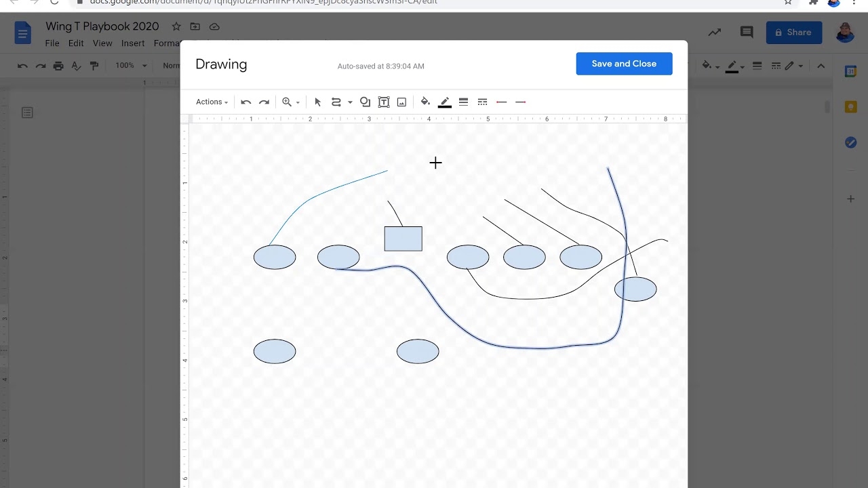This screenshot has width=868, height=488.
Task: Toggle the Border dash style
Action: coord(482,102)
